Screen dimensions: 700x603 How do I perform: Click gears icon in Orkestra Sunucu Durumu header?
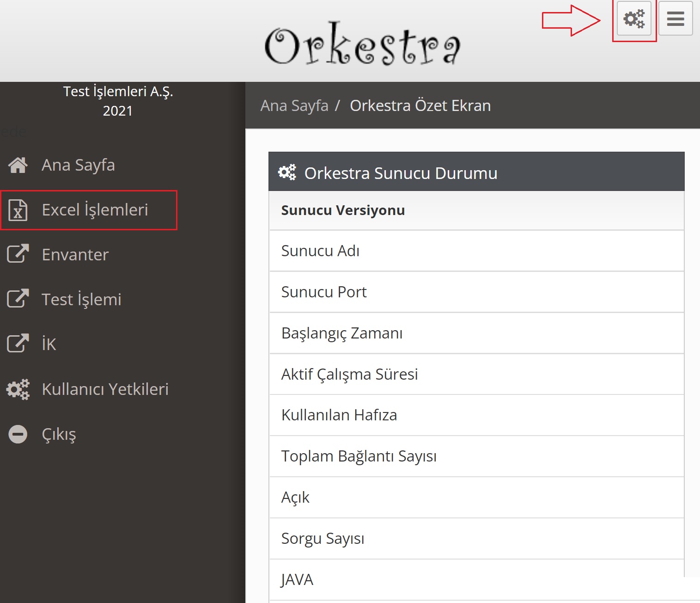[x=287, y=172]
